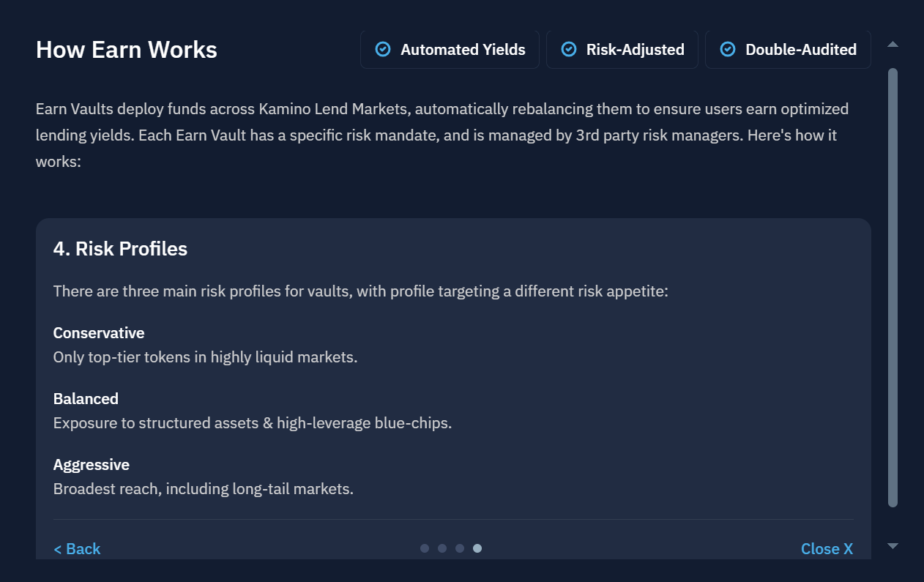Click the scrollbar up arrow
This screenshot has height=582, width=924.
(x=893, y=45)
